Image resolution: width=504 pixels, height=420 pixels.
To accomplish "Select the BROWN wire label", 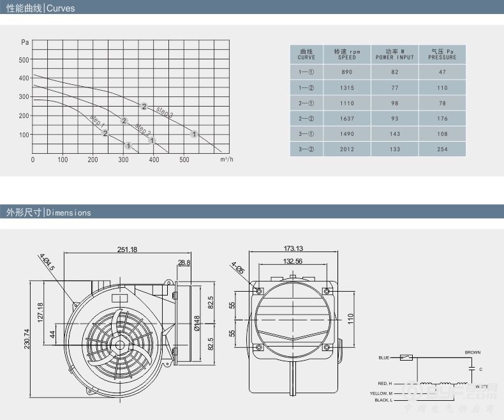I will pos(472,352).
